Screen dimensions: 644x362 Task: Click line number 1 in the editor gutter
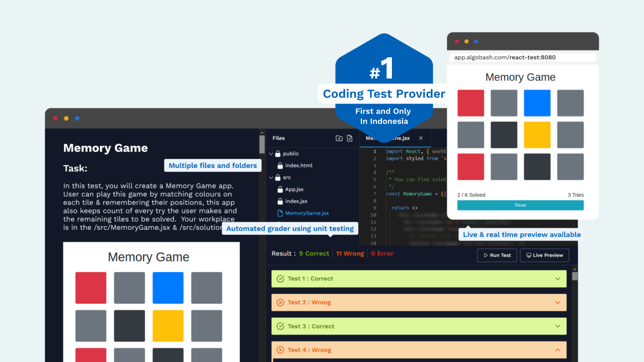point(374,151)
